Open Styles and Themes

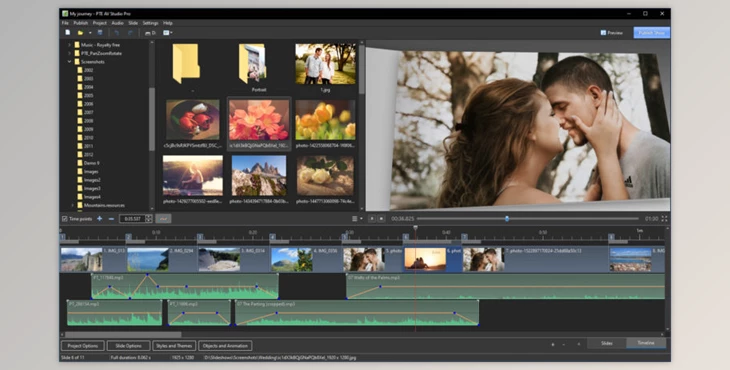(x=174, y=346)
